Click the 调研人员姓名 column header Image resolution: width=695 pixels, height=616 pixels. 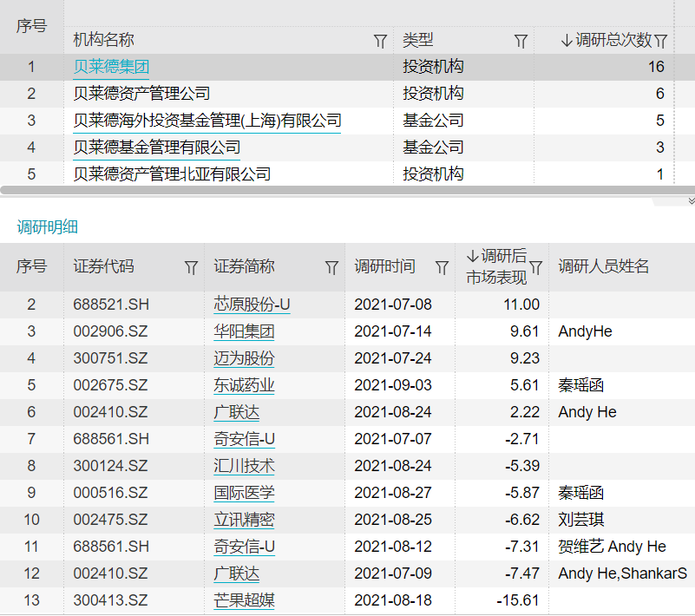pos(604,267)
